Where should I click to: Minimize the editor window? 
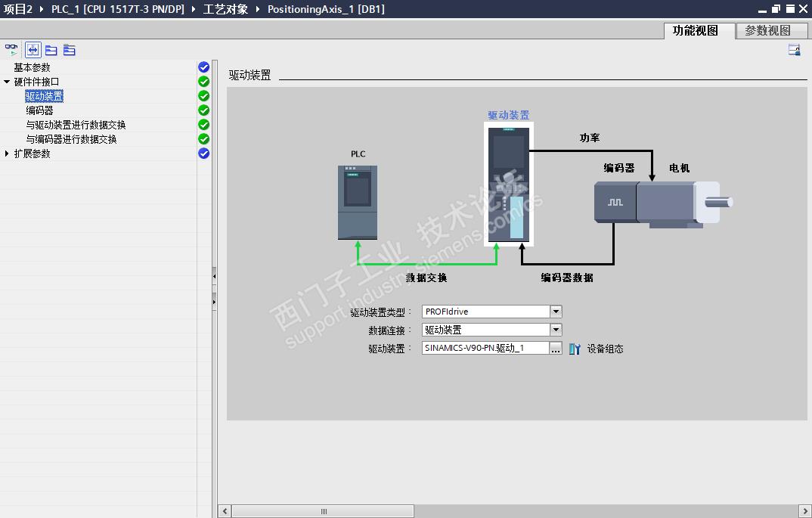[x=762, y=9]
